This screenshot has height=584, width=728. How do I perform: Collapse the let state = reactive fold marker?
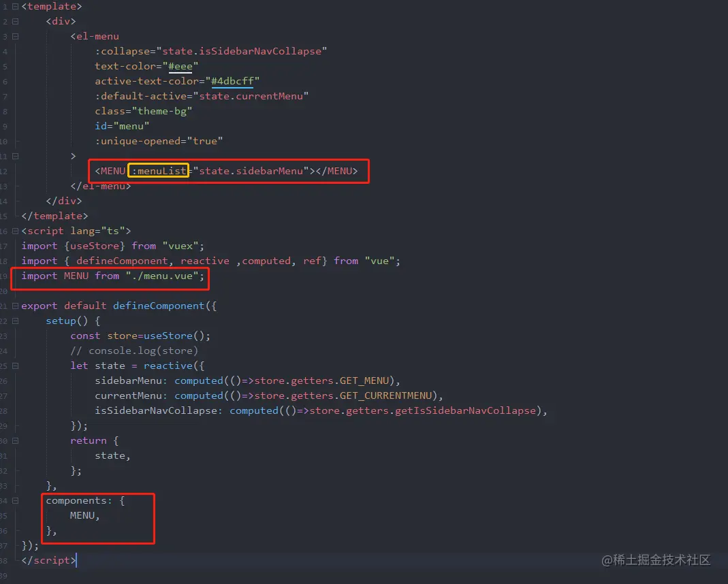tap(15, 366)
